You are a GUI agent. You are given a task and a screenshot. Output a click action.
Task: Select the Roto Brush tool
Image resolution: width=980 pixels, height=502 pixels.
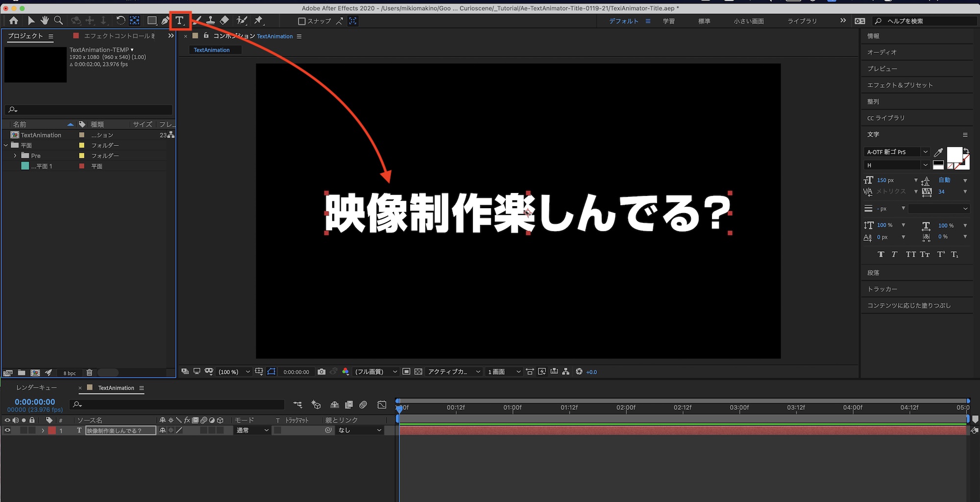tap(242, 21)
